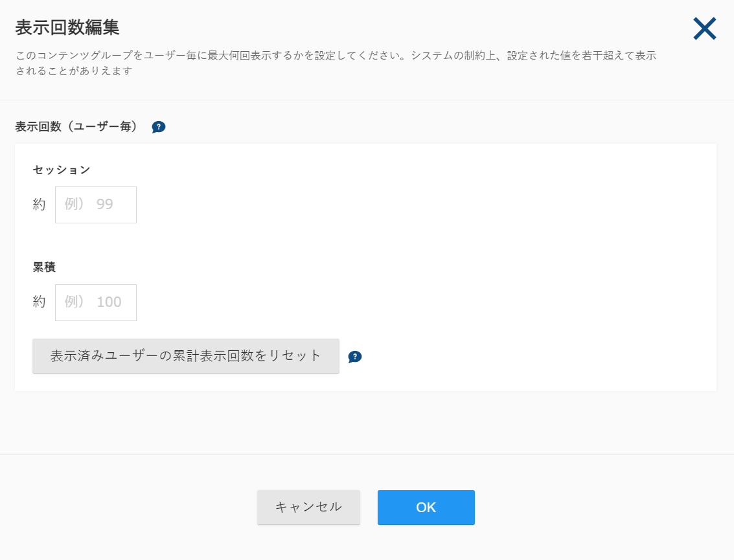Select the 表示回数編集 dialog title
Viewport: 734px width, 560px height.
67,28
